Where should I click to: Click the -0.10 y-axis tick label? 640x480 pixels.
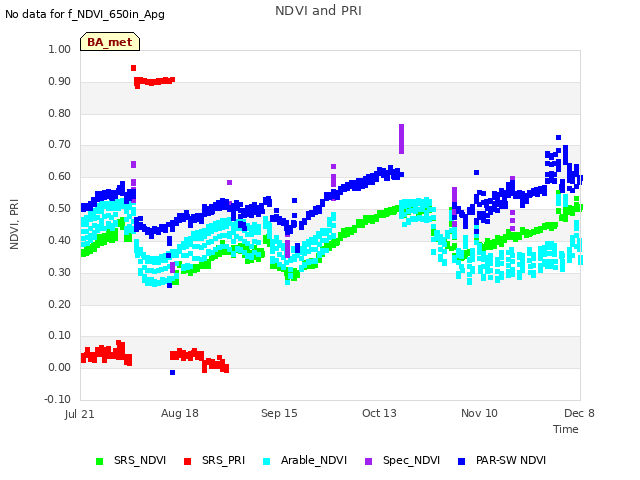click(x=58, y=399)
